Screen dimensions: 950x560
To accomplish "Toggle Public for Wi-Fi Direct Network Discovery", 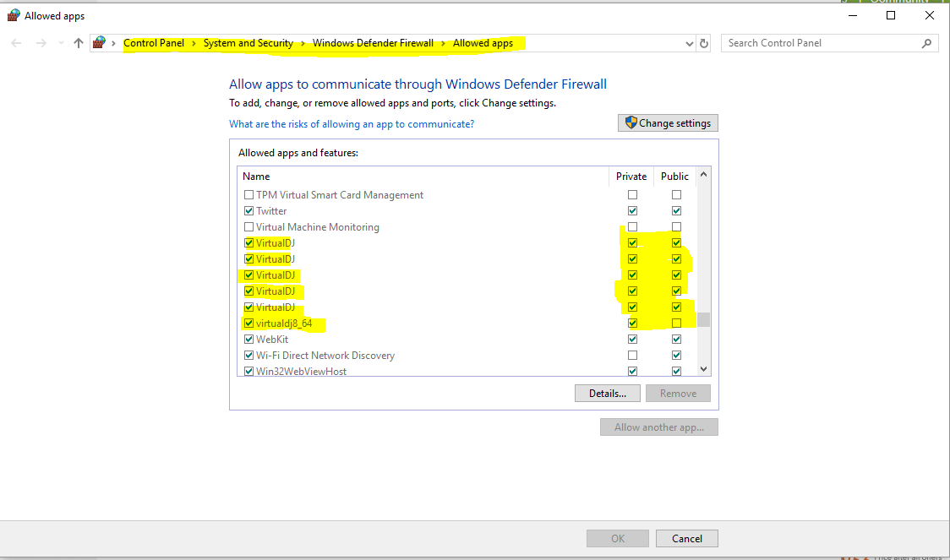I will coord(677,356).
